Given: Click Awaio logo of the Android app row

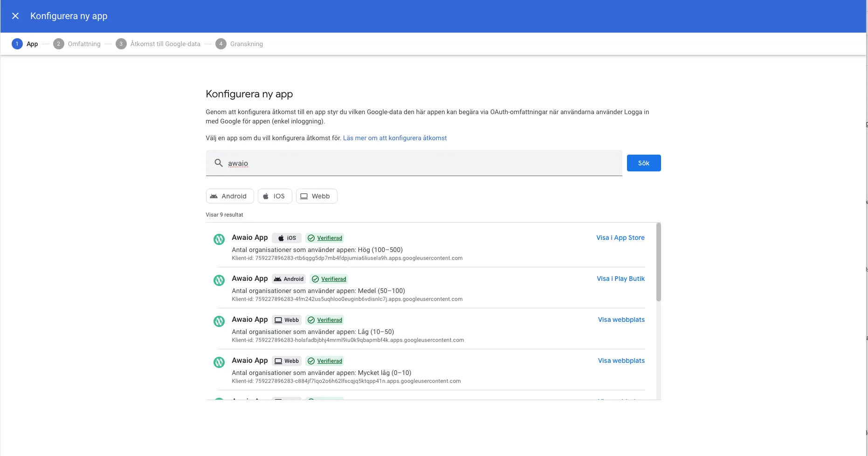Looking at the screenshot, I should pyautogui.click(x=219, y=280).
